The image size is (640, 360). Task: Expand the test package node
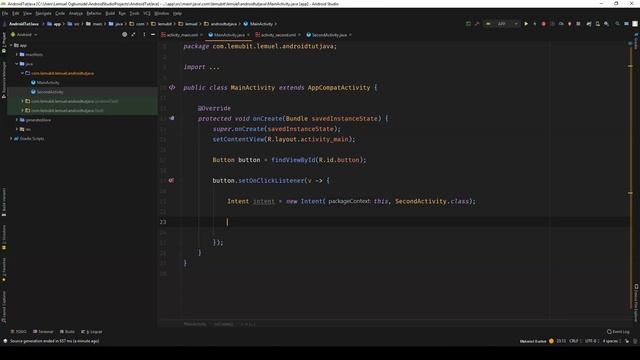tap(22, 110)
